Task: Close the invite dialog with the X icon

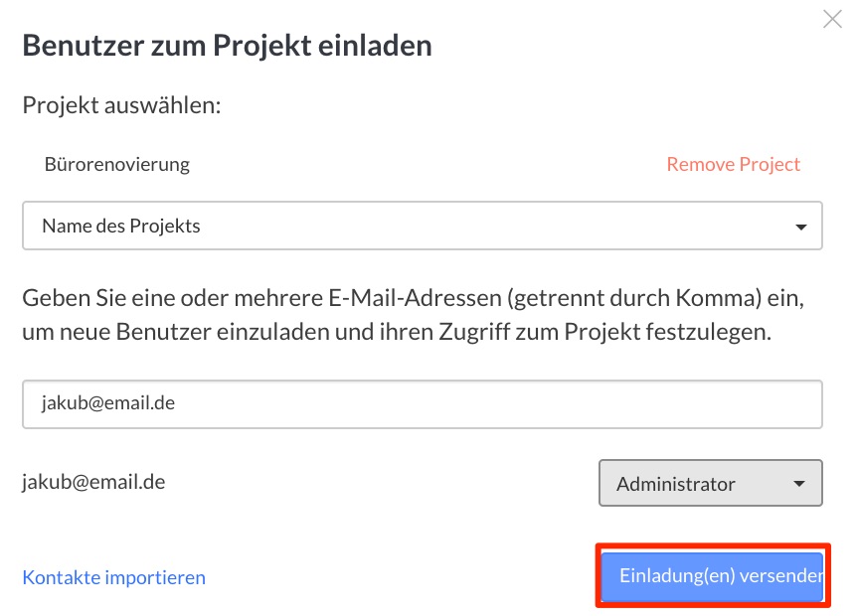Action: coord(832,19)
